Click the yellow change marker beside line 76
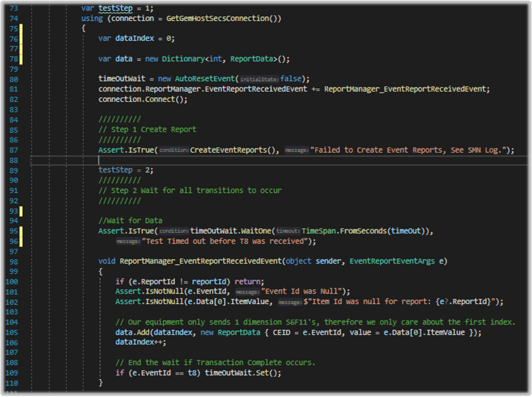532x397 pixels. 20,38
